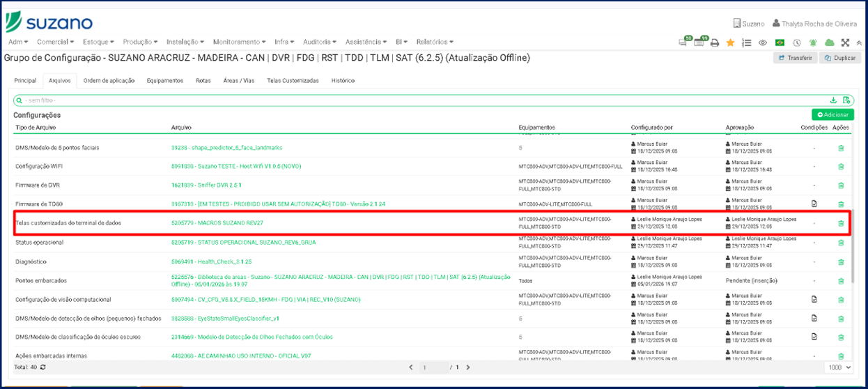The image size is (868, 389).
Task: Click the green Adicionar button
Action: coord(832,114)
